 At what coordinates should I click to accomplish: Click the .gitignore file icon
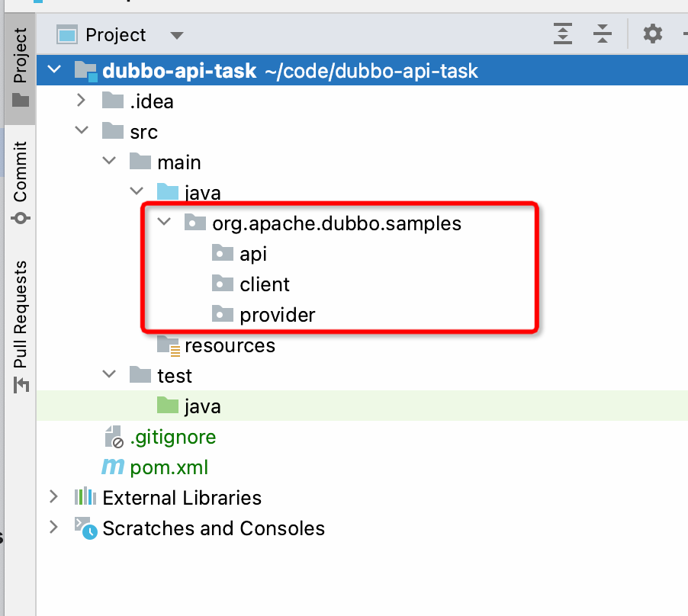coord(113,437)
